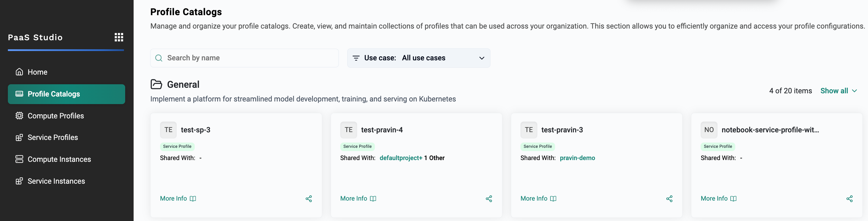Viewport: 868px width, 221px height.
Task: Open Compute Instances in the sidebar
Action: tap(59, 159)
